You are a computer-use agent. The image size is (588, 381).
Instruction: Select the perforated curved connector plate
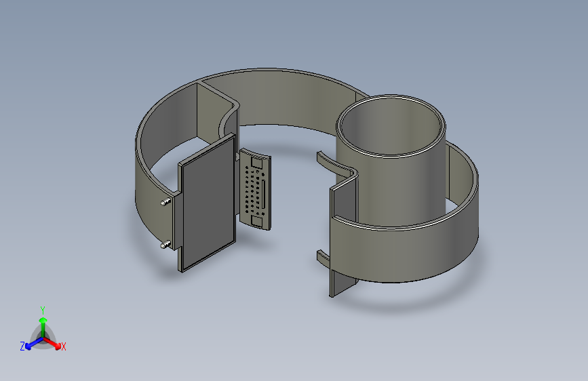pos(255,188)
